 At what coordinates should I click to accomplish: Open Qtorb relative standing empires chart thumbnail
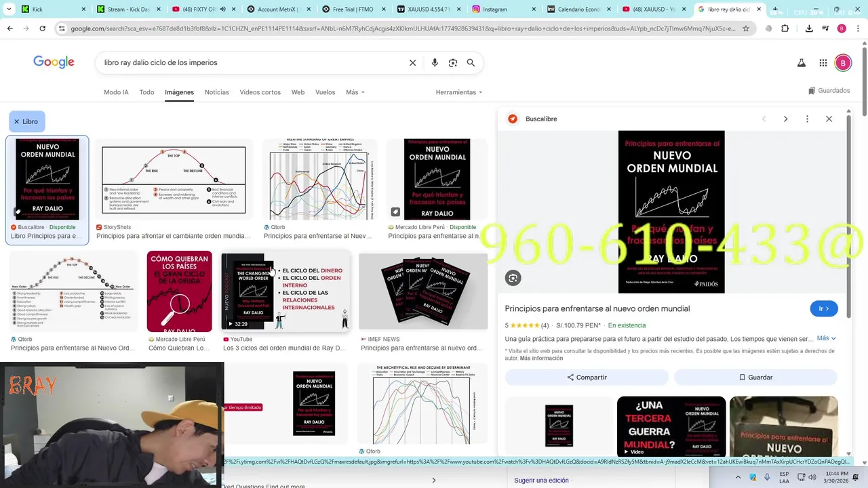[320, 180]
